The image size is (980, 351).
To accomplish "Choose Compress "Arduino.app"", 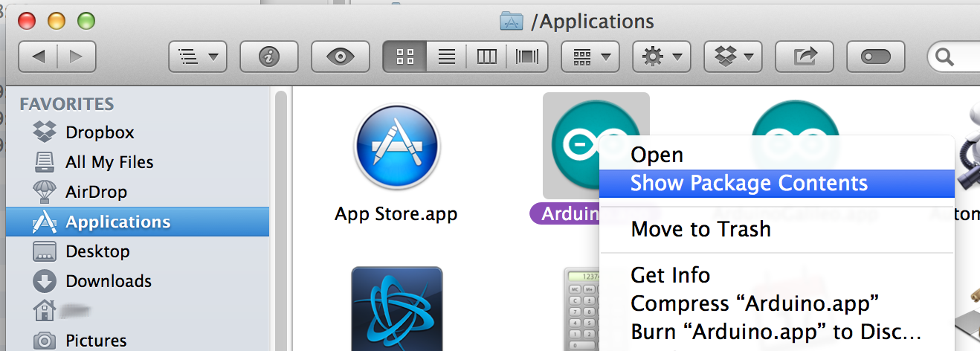I will pyautogui.click(x=777, y=303).
